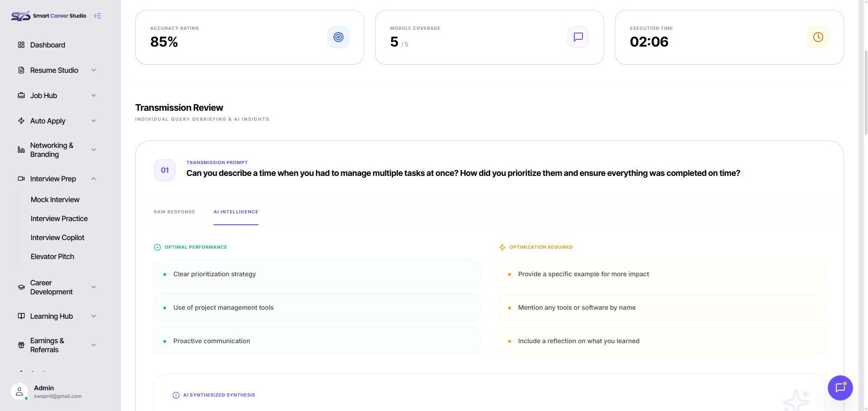Open the Admin profile name
This screenshot has width=868, height=411.
[44, 388]
